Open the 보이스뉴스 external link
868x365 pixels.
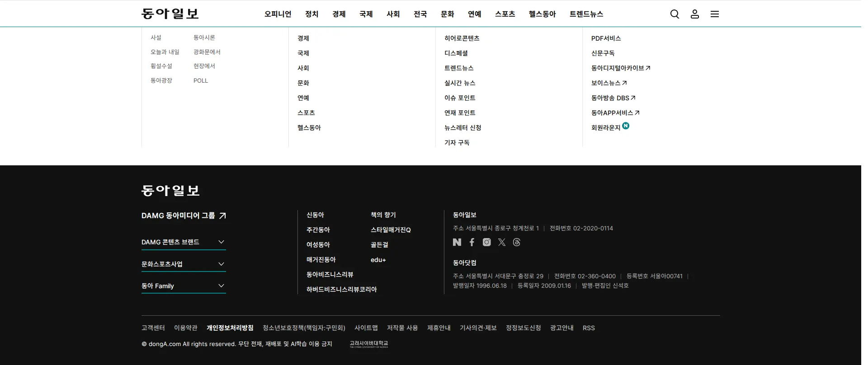click(x=609, y=83)
